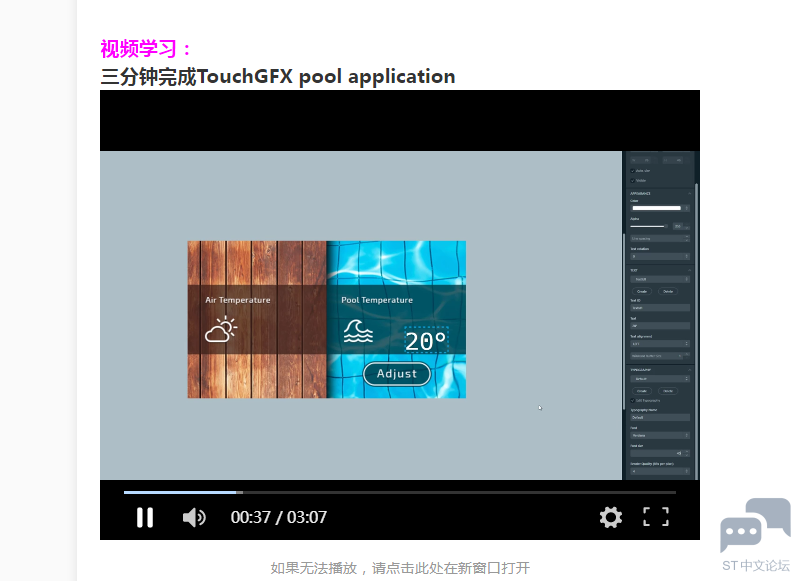Click the Text ID input field in properties
The height and width of the screenshot is (581, 799).
coord(660,308)
